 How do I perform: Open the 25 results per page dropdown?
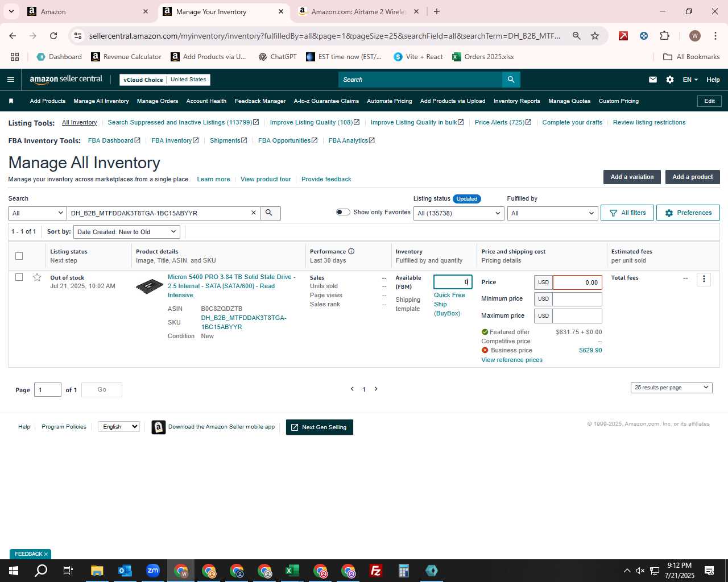pos(671,388)
